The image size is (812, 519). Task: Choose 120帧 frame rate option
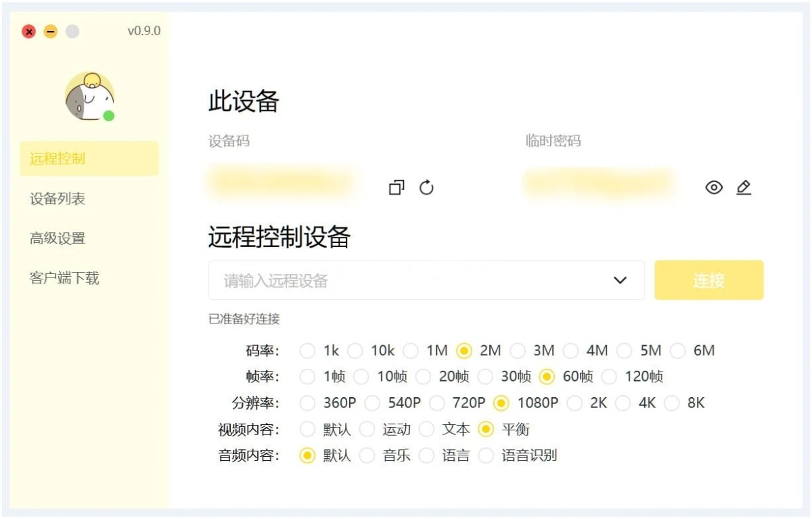click(x=610, y=377)
